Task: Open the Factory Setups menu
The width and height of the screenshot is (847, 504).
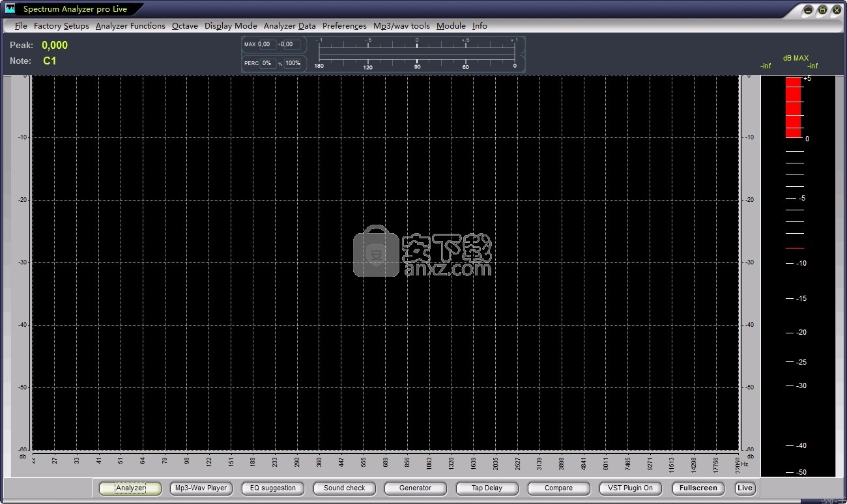Action: pos(61,26)
